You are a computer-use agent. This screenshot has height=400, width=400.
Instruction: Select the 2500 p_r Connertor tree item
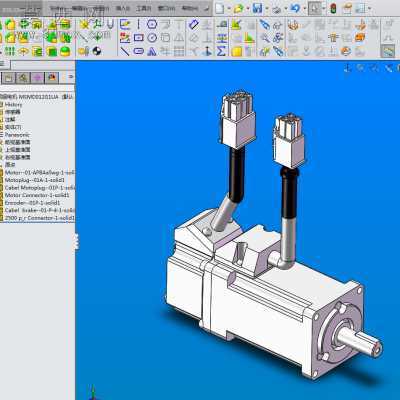point(39,218)
